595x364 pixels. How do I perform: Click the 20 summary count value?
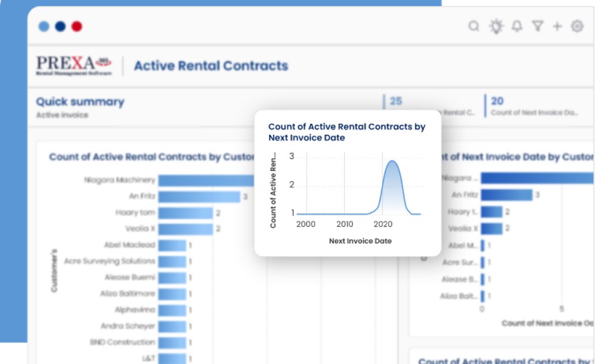click(x=497, y=101)
